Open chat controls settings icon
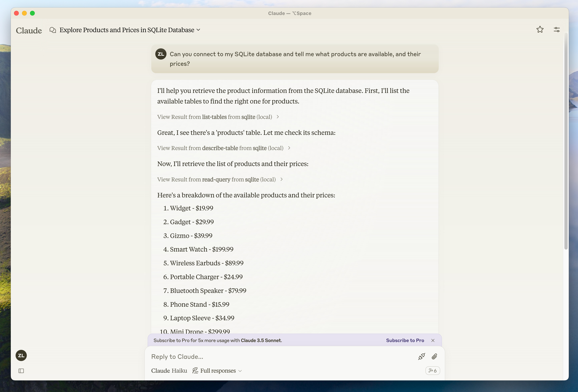The height and width of the screenshot is (392, 578). (557, 30)
